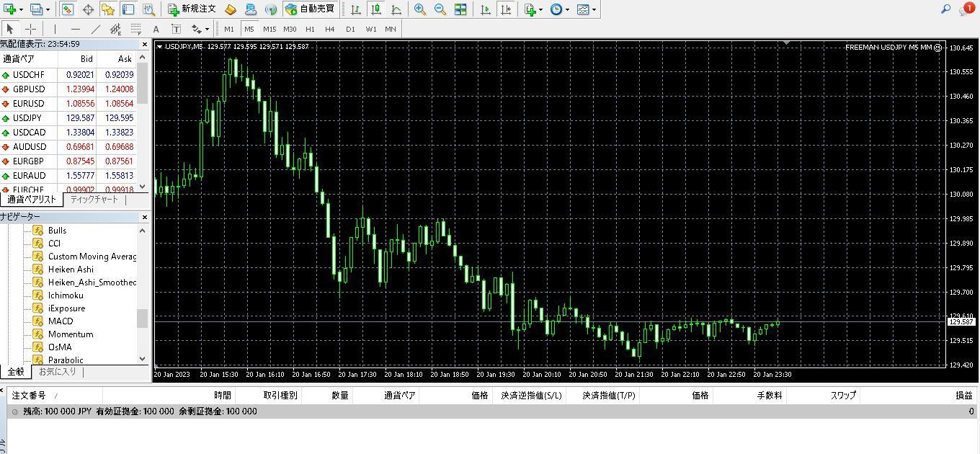Toggle Navigator panel via star folder icon
Screen dimensions: 980x454
[x=108, y=9]
